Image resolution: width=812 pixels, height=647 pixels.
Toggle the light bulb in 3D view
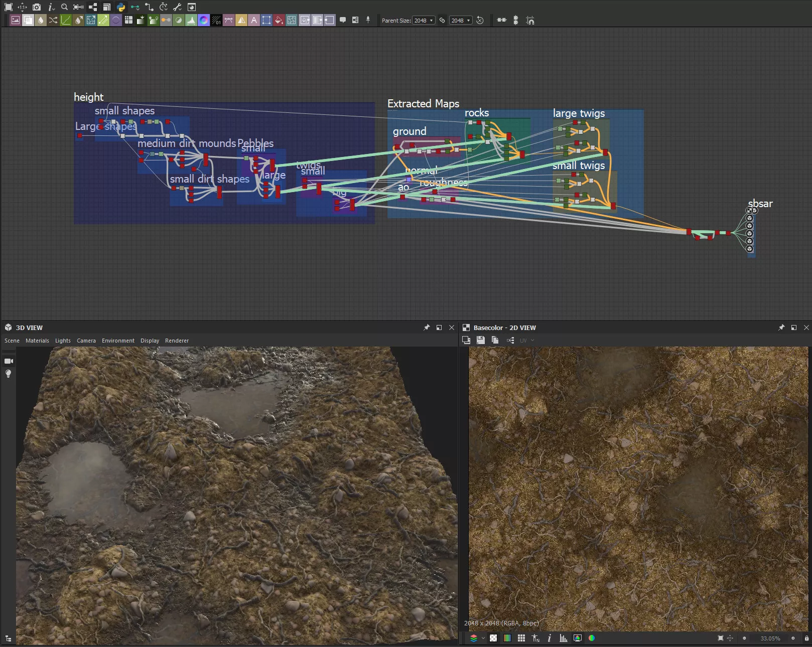coord(8,374)
